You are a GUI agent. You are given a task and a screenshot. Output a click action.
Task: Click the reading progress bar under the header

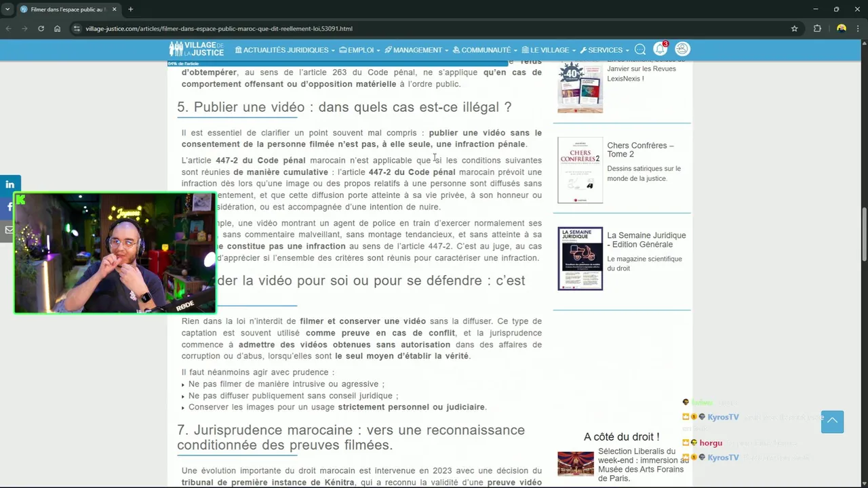coord(337,64)
